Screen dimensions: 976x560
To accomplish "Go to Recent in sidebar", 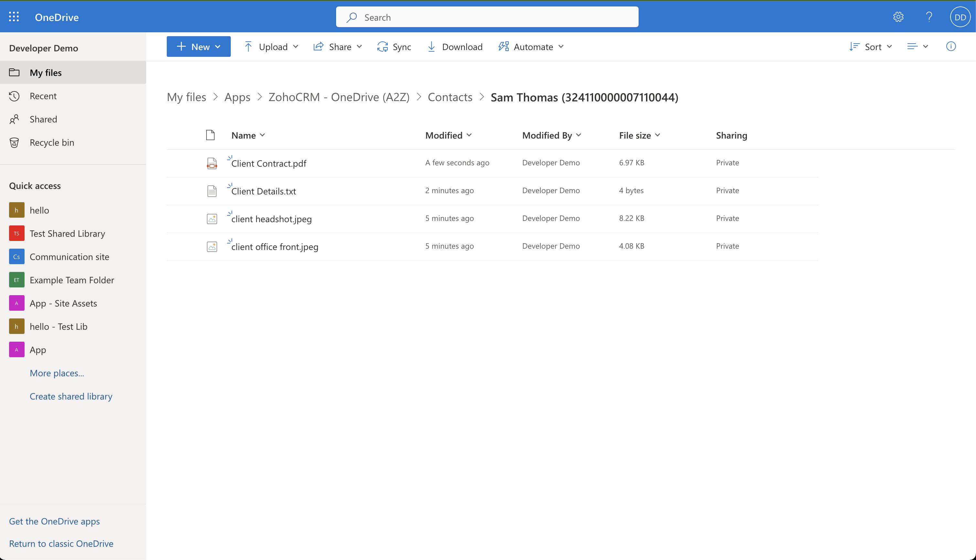I will tap(73, 96).
